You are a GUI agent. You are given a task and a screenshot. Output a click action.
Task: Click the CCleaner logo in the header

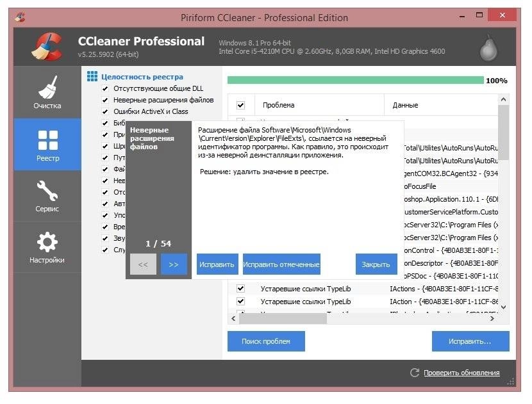coord(47,47)
